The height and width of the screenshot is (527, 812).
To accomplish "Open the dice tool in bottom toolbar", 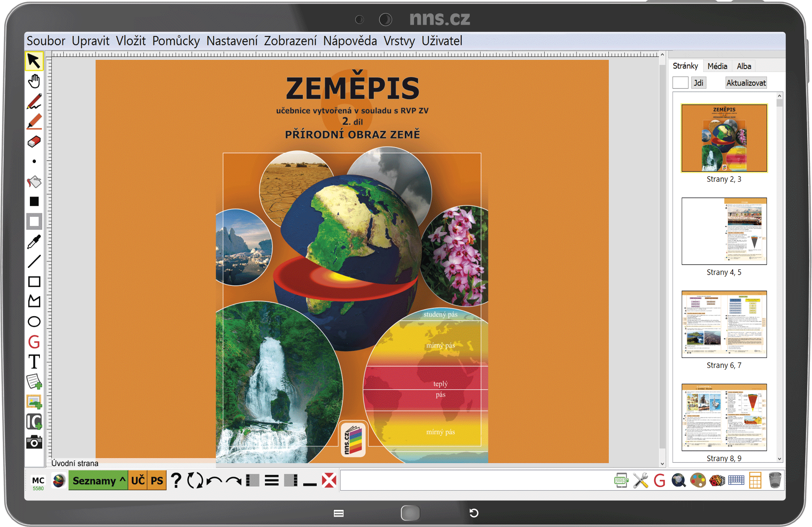I will [x=717, y=480].
